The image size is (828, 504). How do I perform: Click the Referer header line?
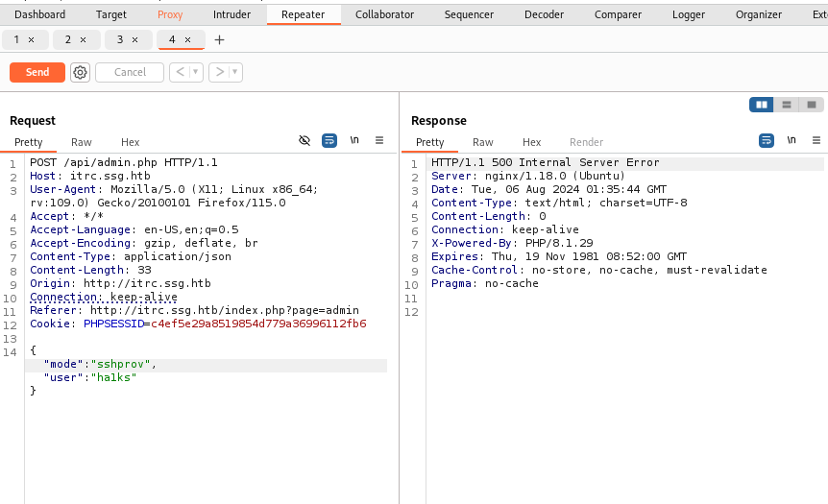coord(194,310)
